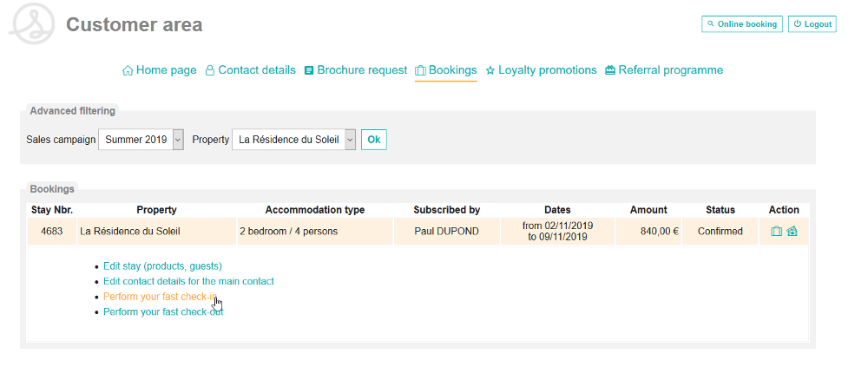Open the Sales campaign dropdown

(x=141, y=140)
